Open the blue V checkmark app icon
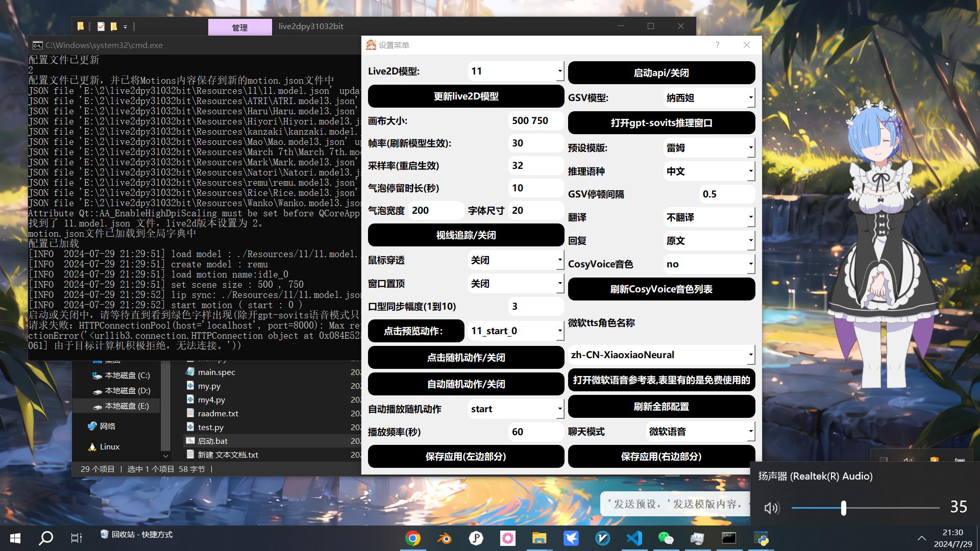The image size is (980, 551). (603, 538)
